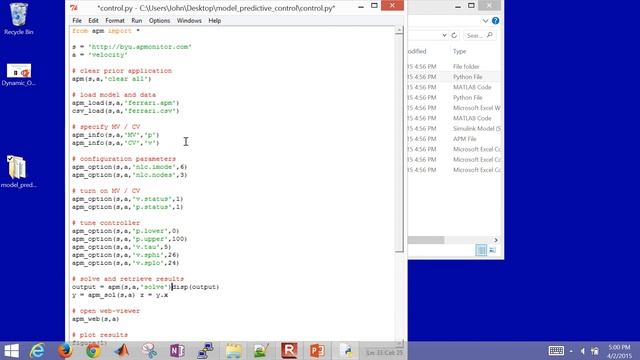Click the Action Center flag tray icon

tap(595, 351)
